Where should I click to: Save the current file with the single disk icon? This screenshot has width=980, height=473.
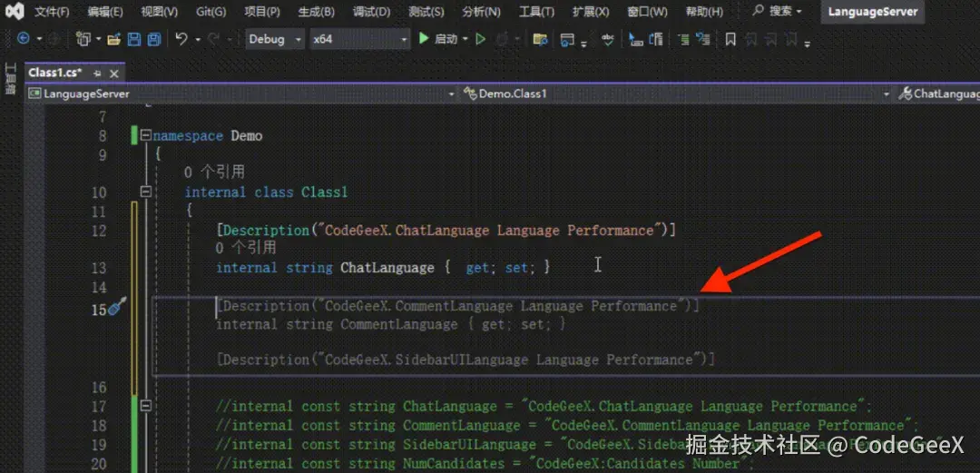tap(133, 39)
